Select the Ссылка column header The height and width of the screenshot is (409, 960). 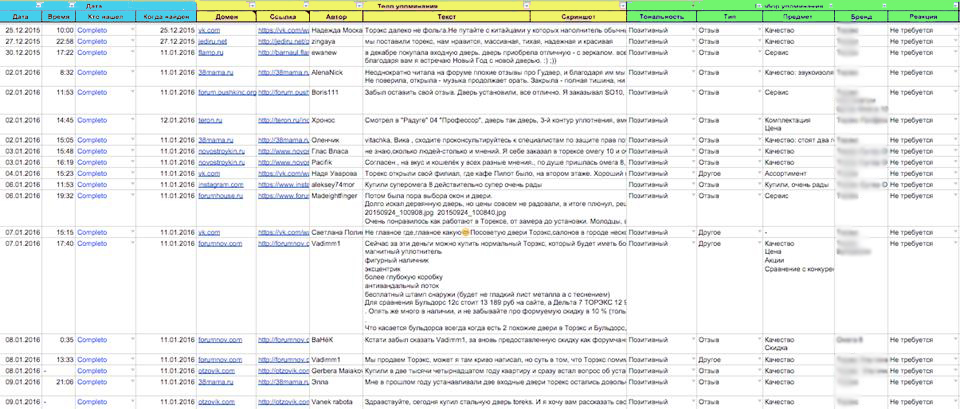coord(283,17)
